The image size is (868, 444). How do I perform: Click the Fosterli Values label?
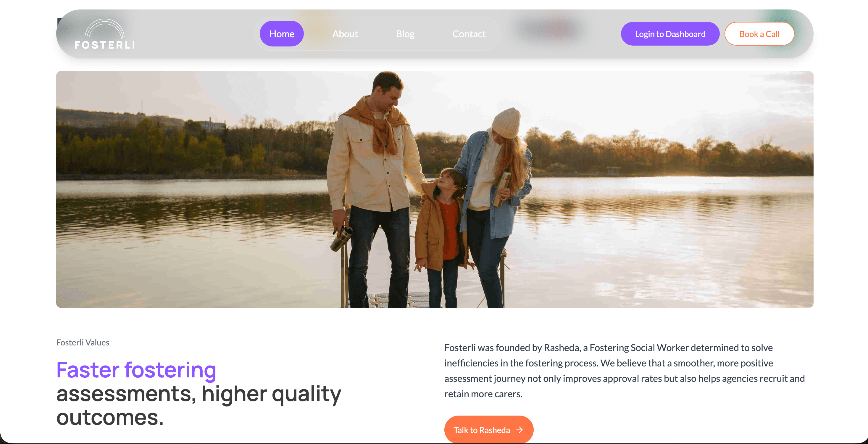pos(83,342)
